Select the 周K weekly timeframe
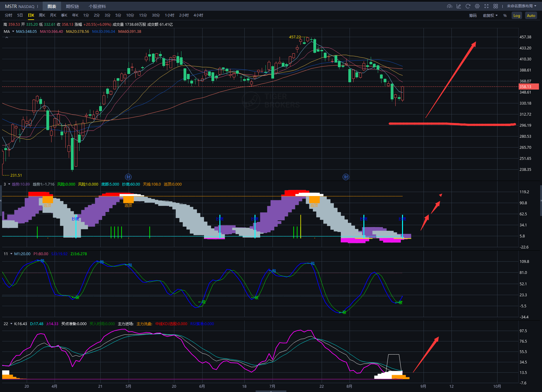The image size is (542, 392). click(42, 15)
